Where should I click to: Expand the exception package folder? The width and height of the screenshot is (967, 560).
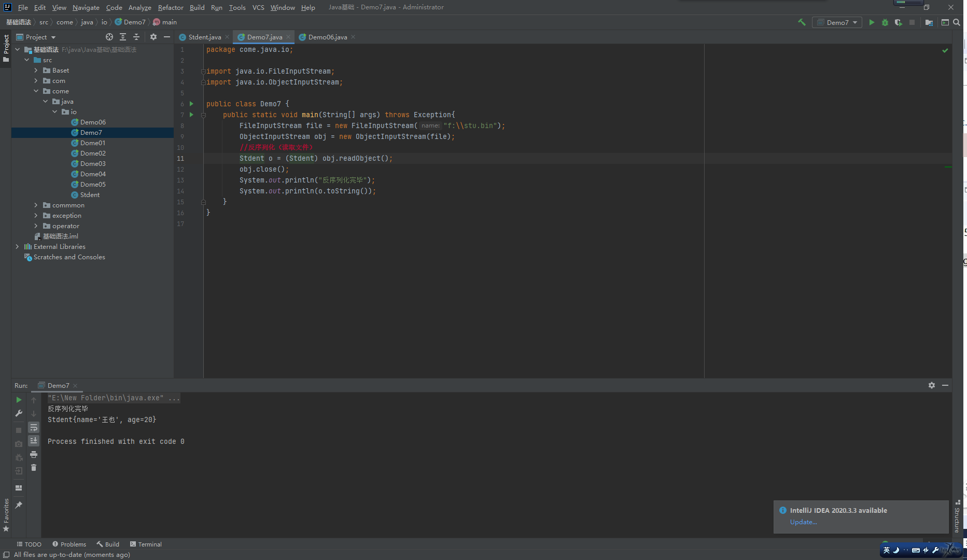click(x=36, y=216)
